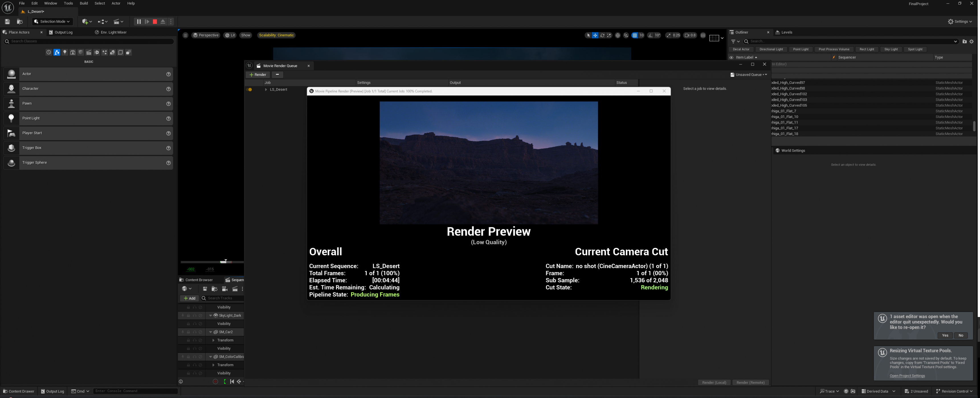Apply the Directional Light outliner filter

click(771, 50)
